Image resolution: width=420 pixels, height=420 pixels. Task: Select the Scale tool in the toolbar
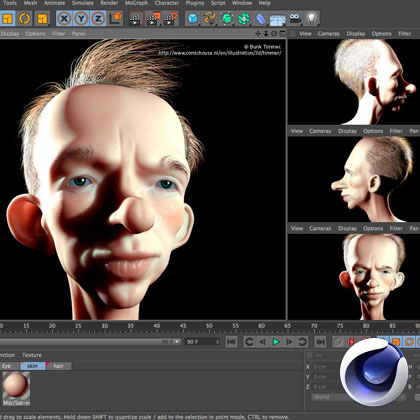point(7,18)
